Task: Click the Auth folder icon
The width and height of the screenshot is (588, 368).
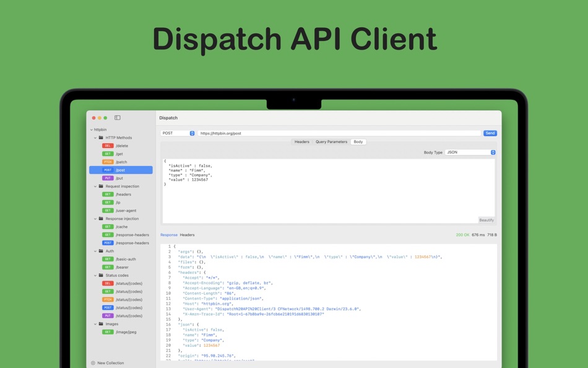Action: [x=101, y=251]
